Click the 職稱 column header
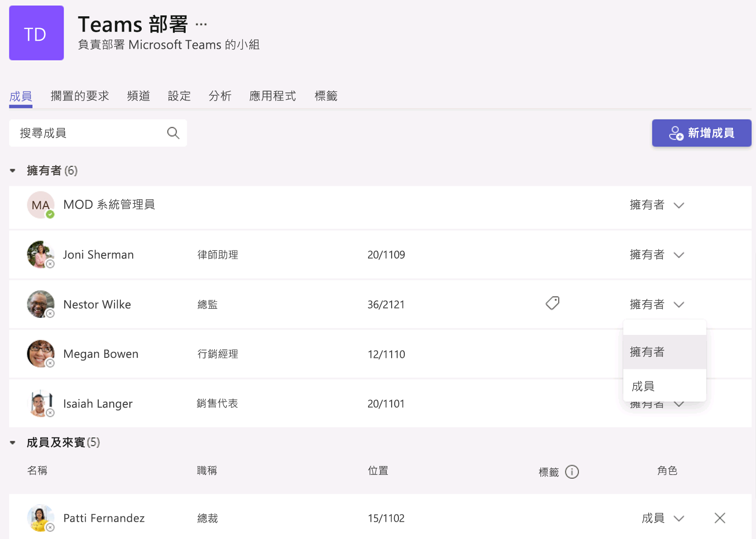The width and height of the screenshot is (756, 539). [207, 471]
